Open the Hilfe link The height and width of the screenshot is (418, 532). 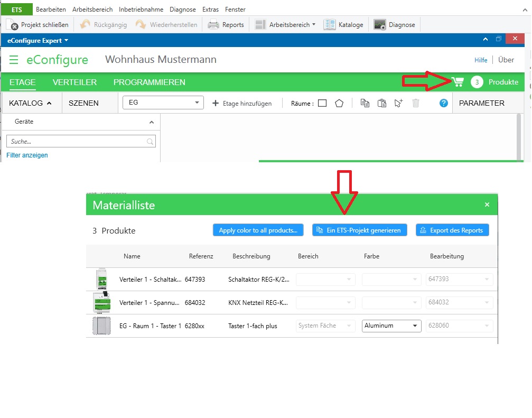(481, 60)
